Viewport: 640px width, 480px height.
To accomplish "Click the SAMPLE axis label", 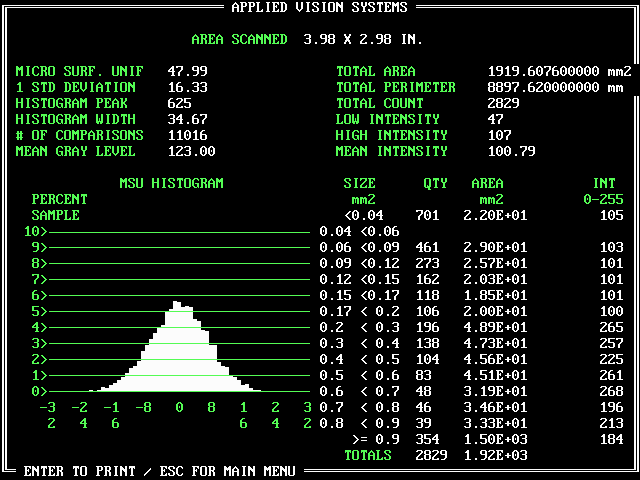I will pos(56,215).
